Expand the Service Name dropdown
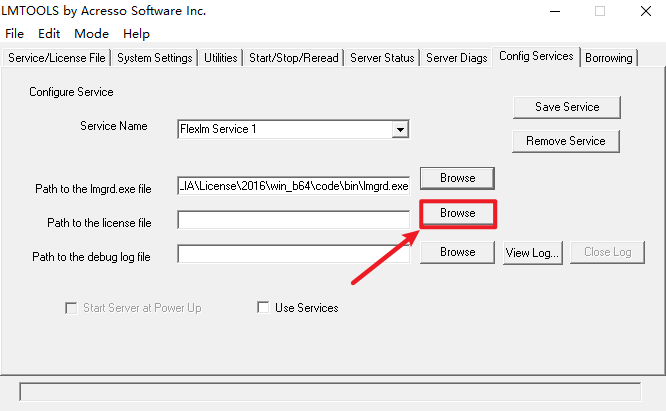The height and width of the screenshot is (411, 666). click(400, 129)
